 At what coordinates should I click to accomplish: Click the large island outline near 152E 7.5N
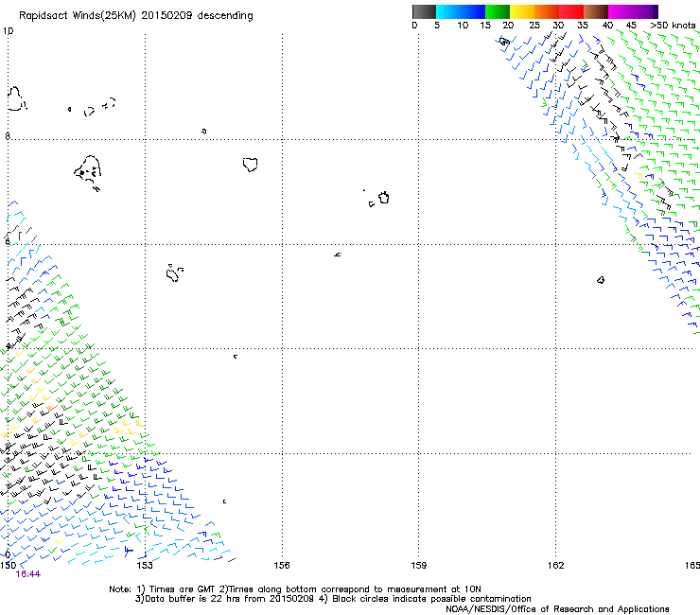click(x=88, y=172)
